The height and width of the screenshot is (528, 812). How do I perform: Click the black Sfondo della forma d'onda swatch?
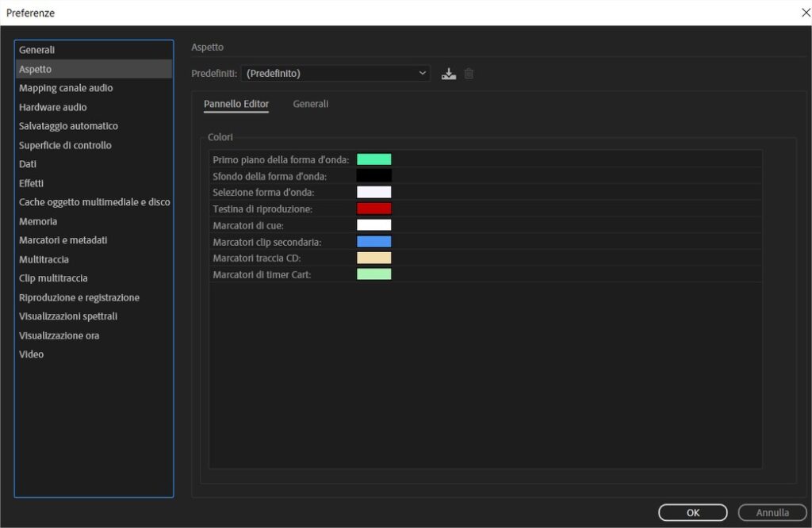coord(373,176)
